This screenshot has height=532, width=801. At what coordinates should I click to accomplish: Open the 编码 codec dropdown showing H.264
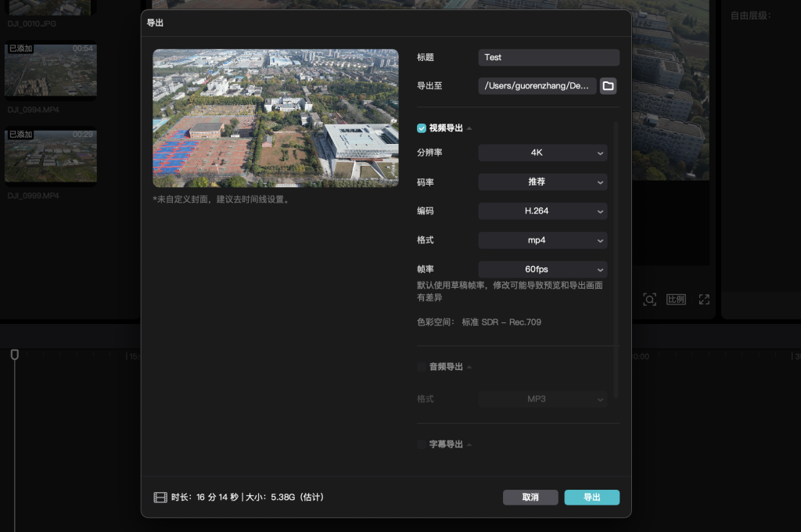(542, 211)
